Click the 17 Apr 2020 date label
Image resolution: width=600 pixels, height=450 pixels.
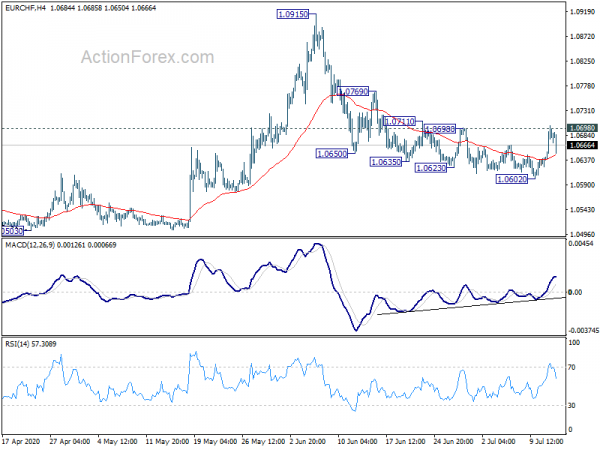[23, 442]
